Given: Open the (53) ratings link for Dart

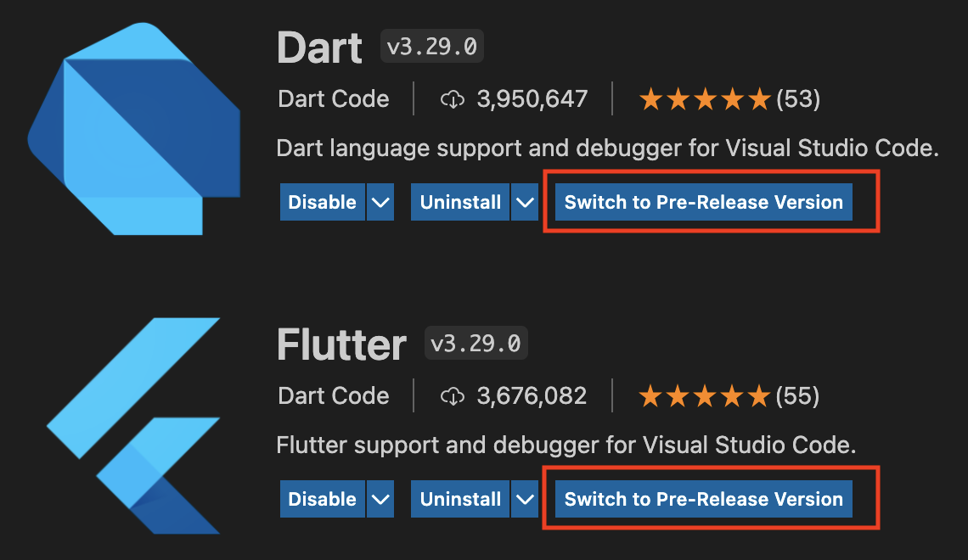Looking at the screenshot, I should click(799, 98).
